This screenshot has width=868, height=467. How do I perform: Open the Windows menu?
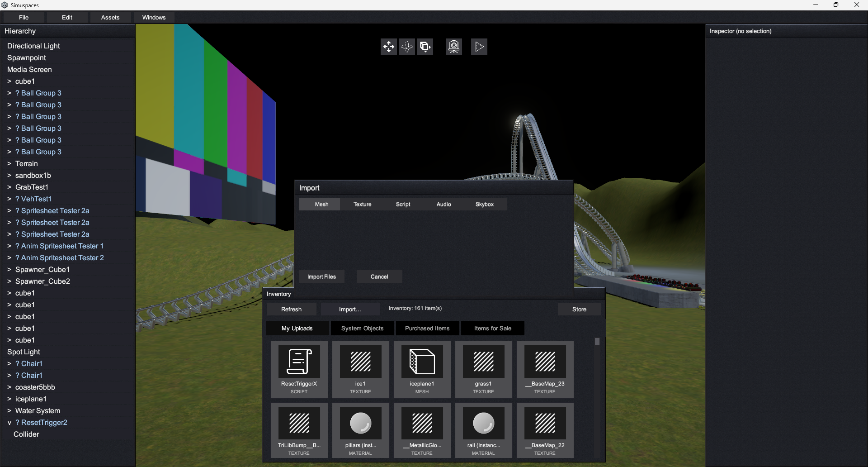coord(154,17)
